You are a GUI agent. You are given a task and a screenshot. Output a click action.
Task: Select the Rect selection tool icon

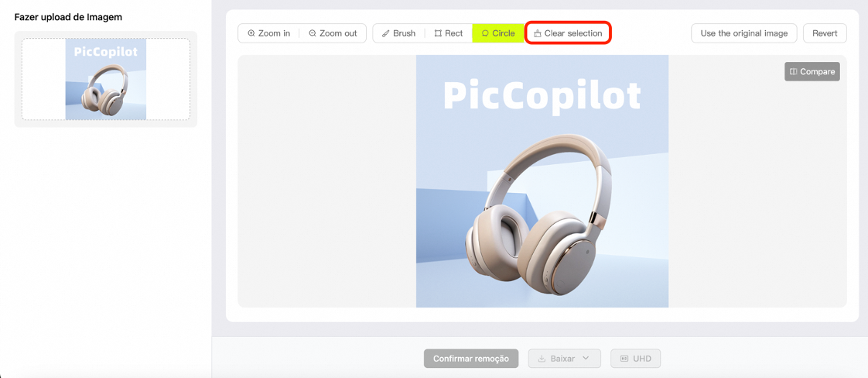pyautogui.click(x=438, y=33)
